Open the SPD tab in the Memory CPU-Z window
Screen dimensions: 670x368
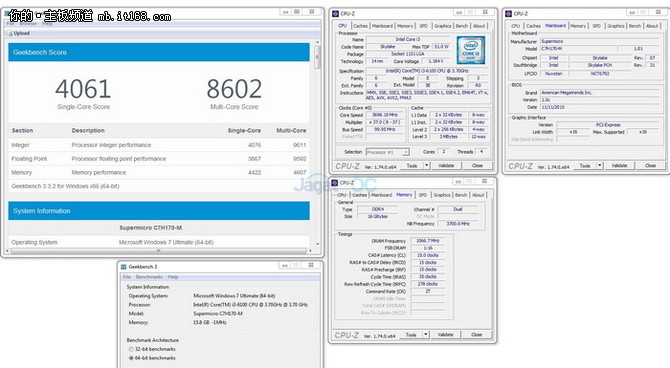[x=423, y=195]
